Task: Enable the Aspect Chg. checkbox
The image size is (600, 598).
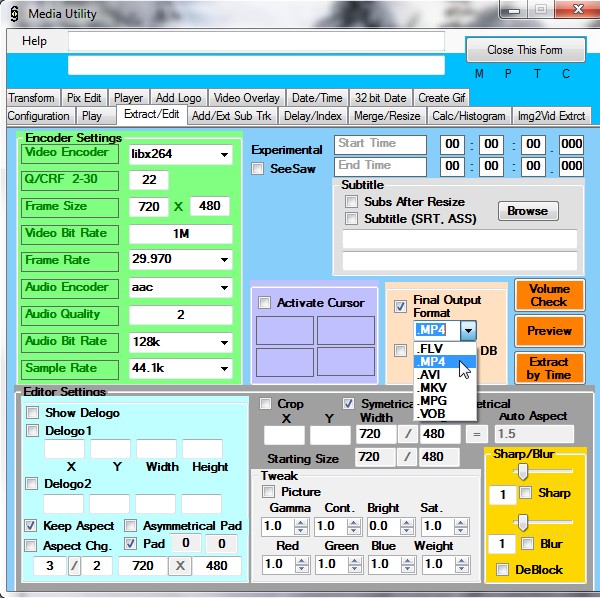Action: click(x=31, y=545)
